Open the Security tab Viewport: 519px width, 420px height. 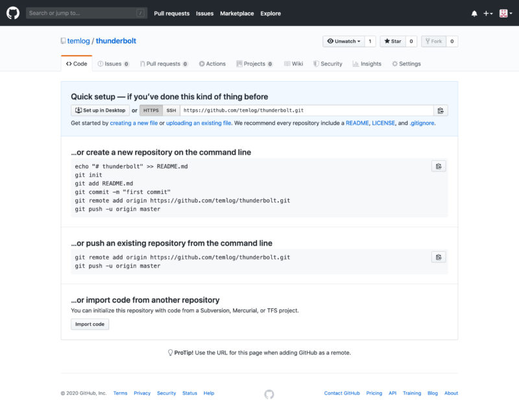[x=328, y=64]
